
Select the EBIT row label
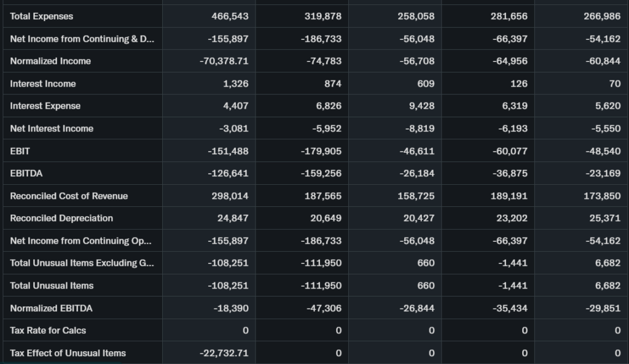coord(20,150)
